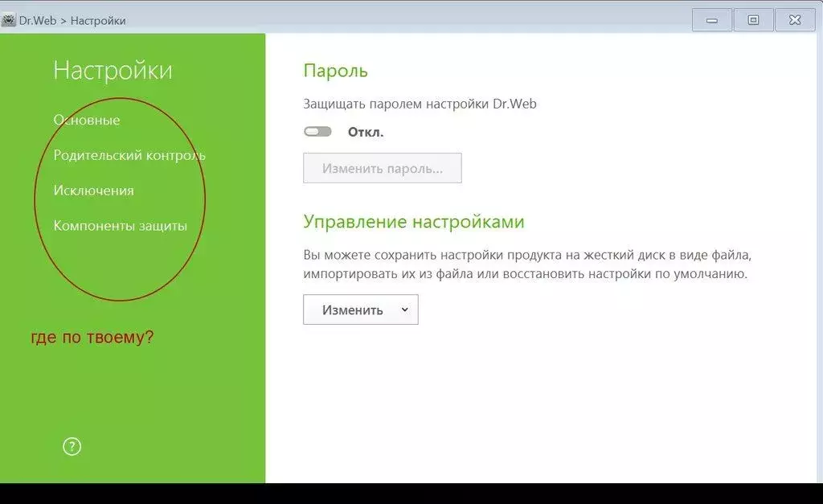Screen dimensions: 823x504
Task: Open Компоненты защиты section
Action: 121,226
